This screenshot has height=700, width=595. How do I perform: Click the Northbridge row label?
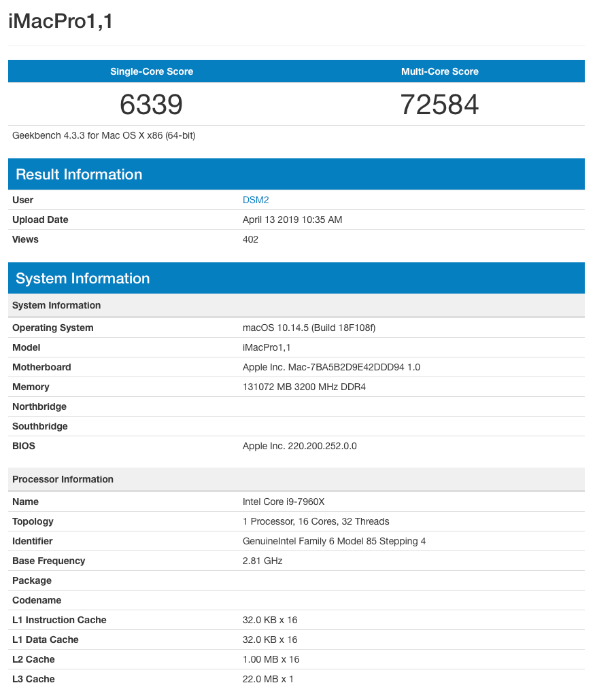click(39, 406)
